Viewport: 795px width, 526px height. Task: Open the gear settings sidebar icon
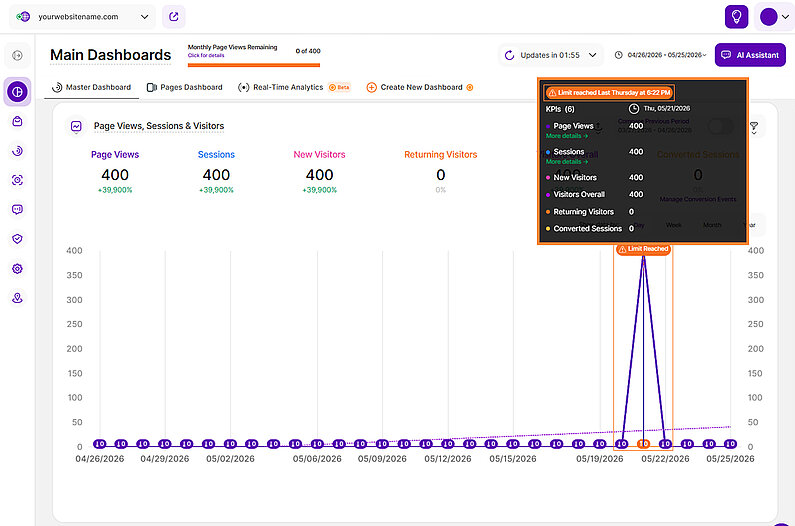(17, 269)
